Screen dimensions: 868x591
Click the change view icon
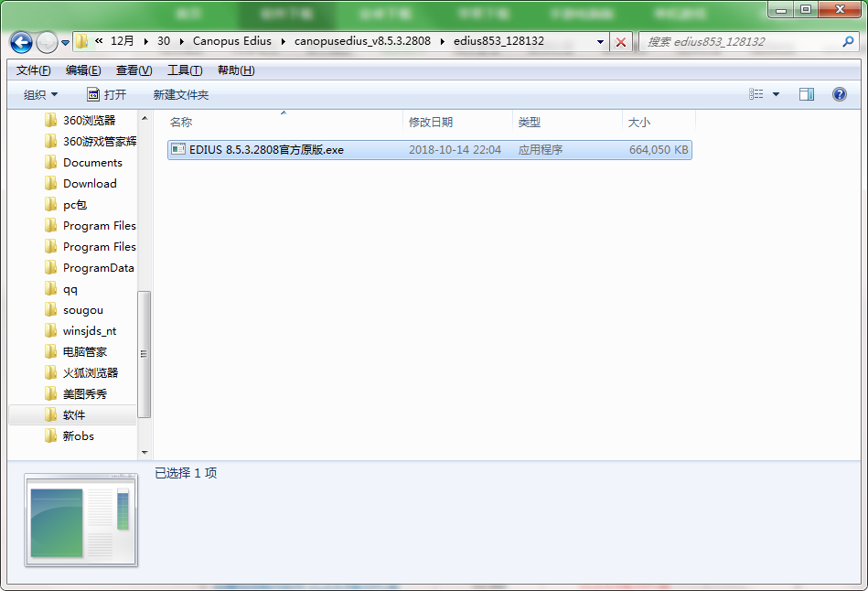tap(756, 94)
